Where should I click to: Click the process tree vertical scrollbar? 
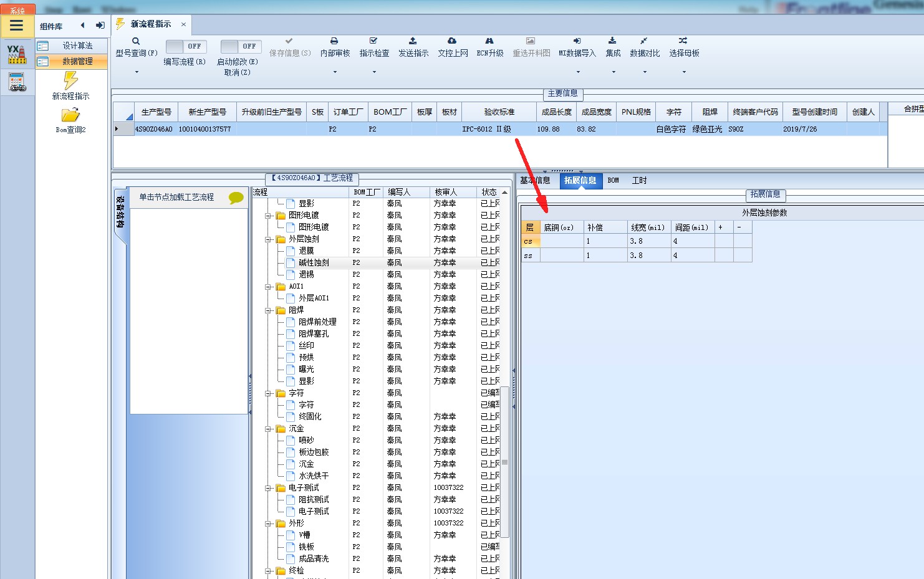505,462
